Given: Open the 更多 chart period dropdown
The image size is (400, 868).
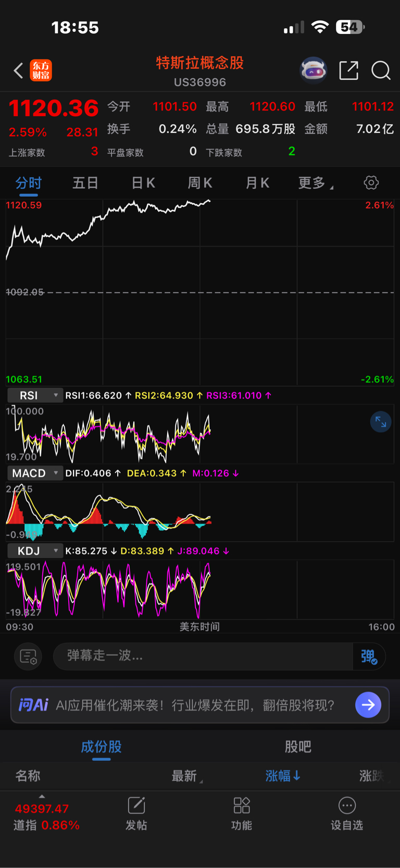Looking at the screenshot, I should coord(316,183).
